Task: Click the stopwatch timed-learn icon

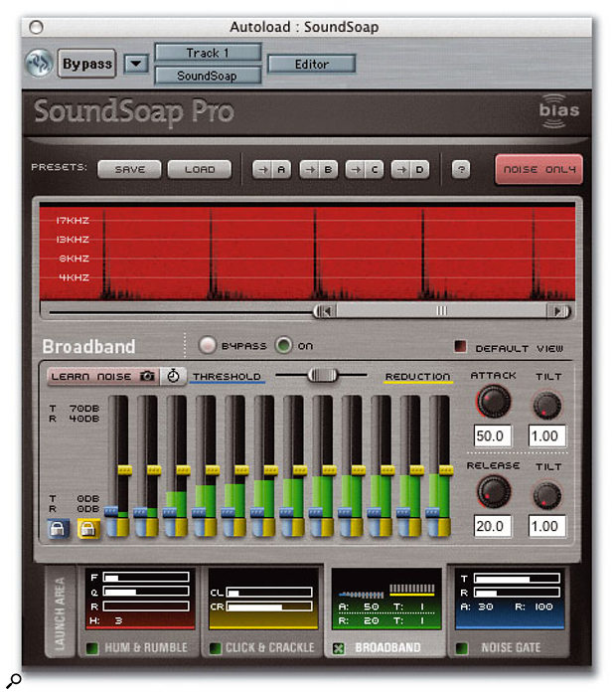Action: coord(173,376)
